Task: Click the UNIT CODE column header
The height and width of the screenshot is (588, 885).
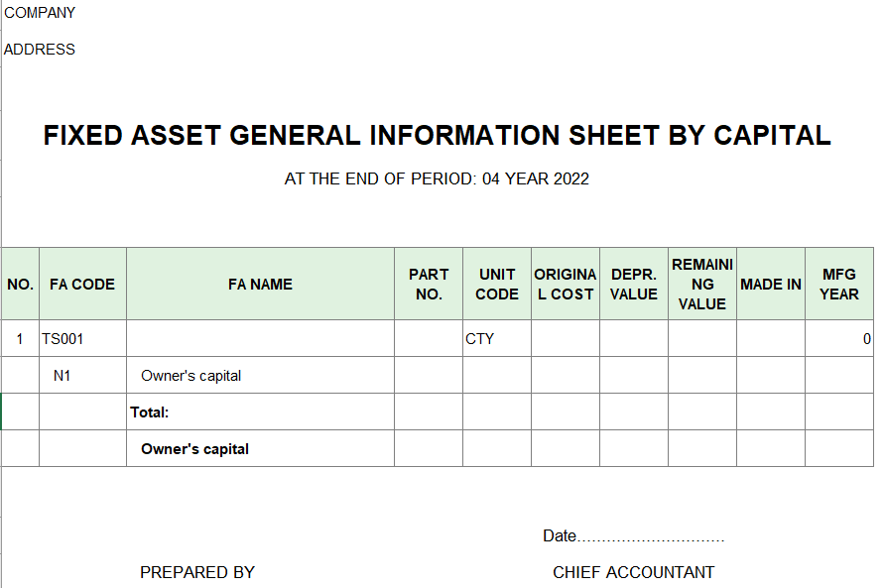Action: (x=497, y=285)
